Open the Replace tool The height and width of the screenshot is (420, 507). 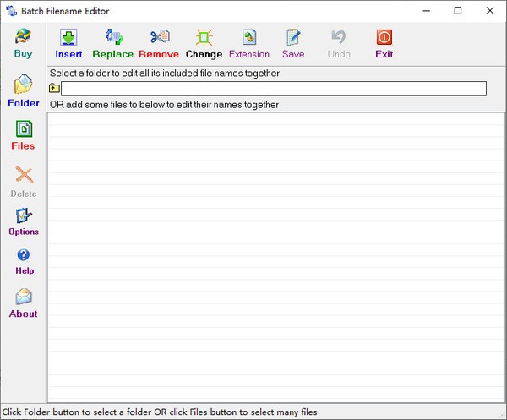pos(113,38)
